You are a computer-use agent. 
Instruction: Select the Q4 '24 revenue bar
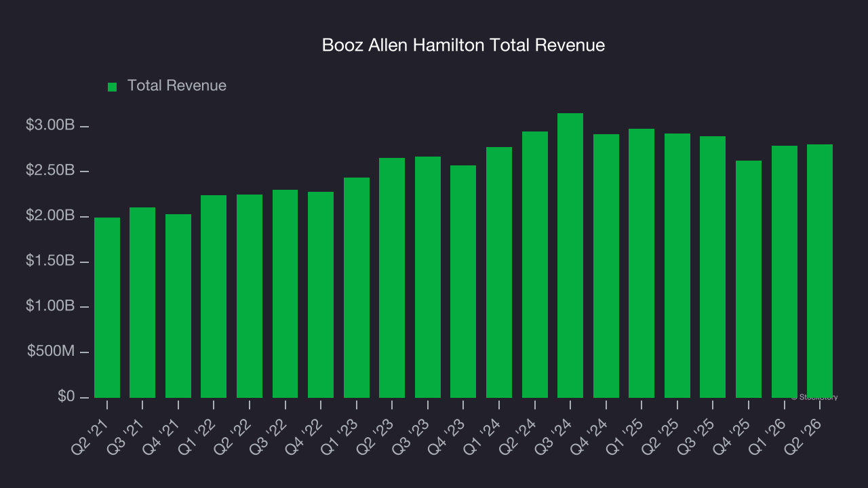tap(606, 266)
